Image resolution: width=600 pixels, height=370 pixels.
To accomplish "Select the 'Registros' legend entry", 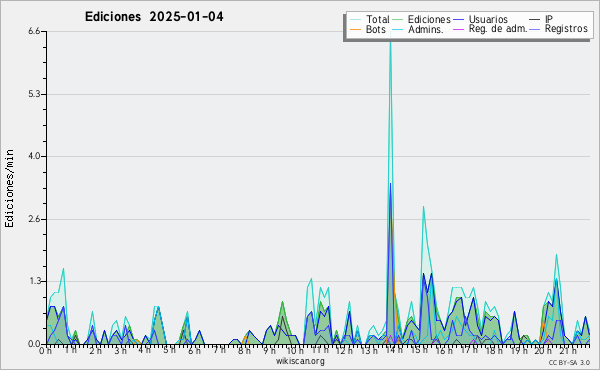I will (559, 29).
